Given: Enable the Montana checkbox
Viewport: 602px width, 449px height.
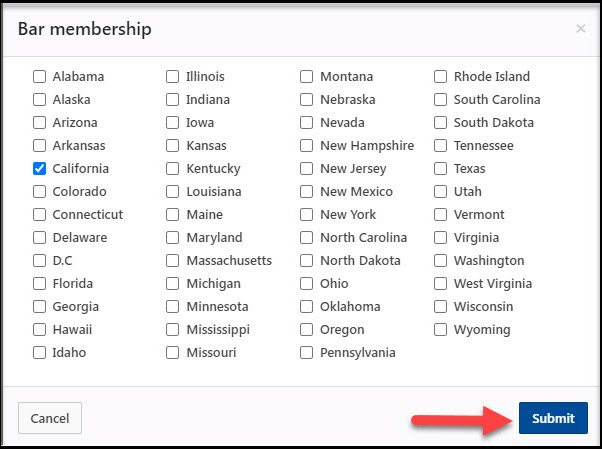Looking at the screenshot, I should click(x=307, y=77).
